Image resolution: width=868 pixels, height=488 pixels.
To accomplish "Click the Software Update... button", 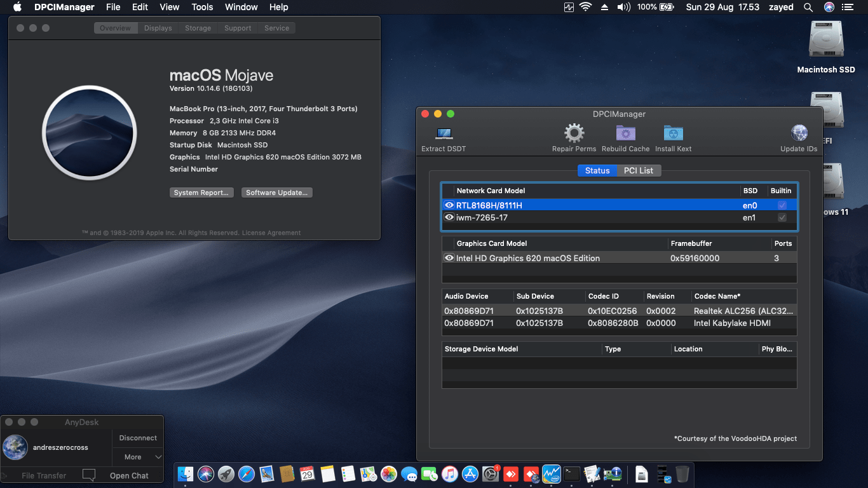I will [x=277, y=193].
